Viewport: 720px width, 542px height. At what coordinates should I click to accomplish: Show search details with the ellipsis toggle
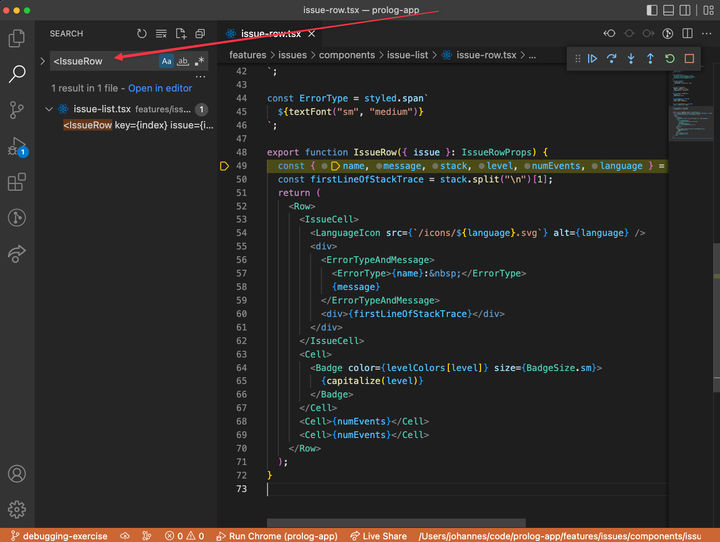200,76
